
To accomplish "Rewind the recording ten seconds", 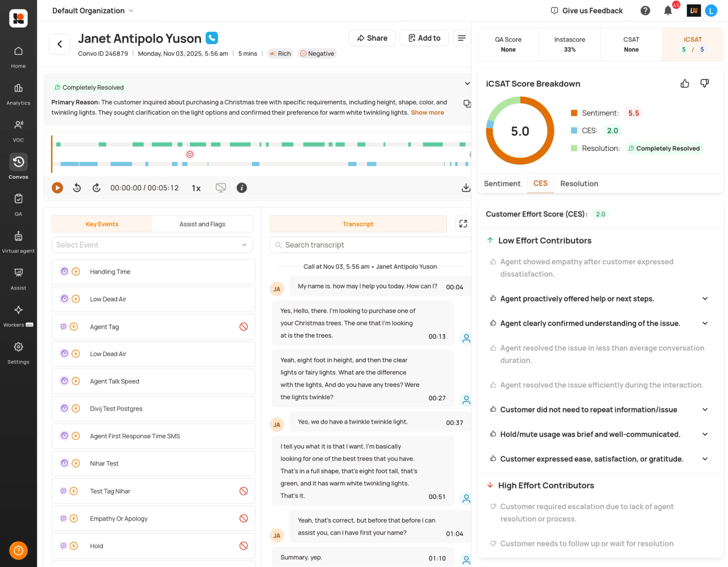I will (x=77, y=188).
